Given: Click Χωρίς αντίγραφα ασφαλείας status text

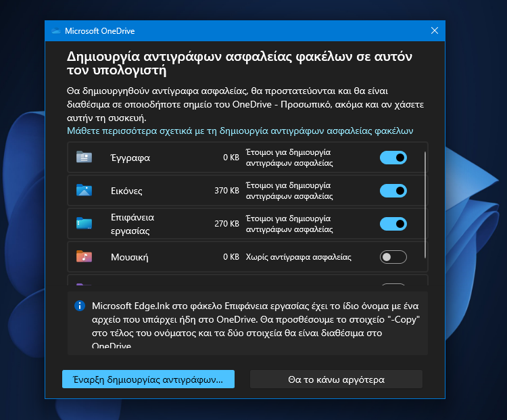Looking at the screenshot, I should tap(298, 257).
